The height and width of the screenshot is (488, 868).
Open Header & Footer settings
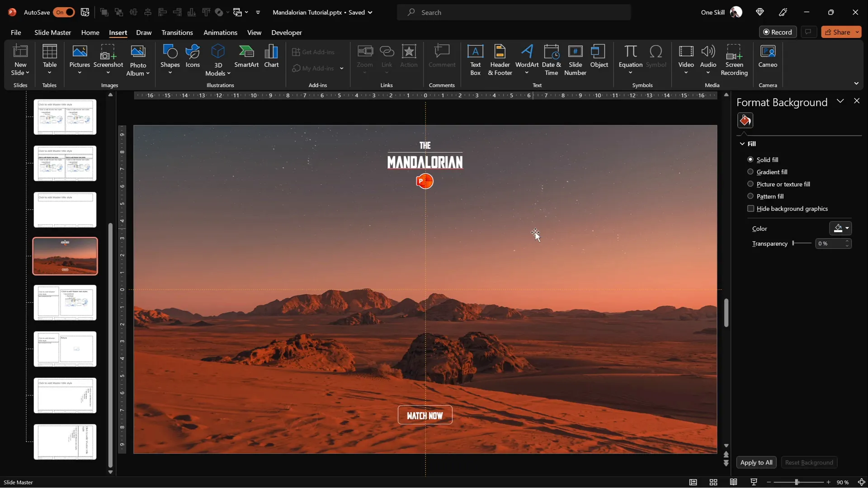point(500,60)
